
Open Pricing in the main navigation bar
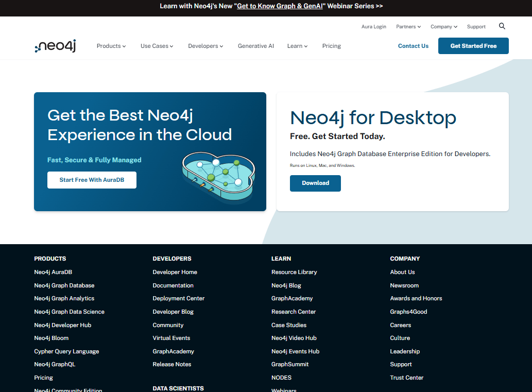click(332, 46)
